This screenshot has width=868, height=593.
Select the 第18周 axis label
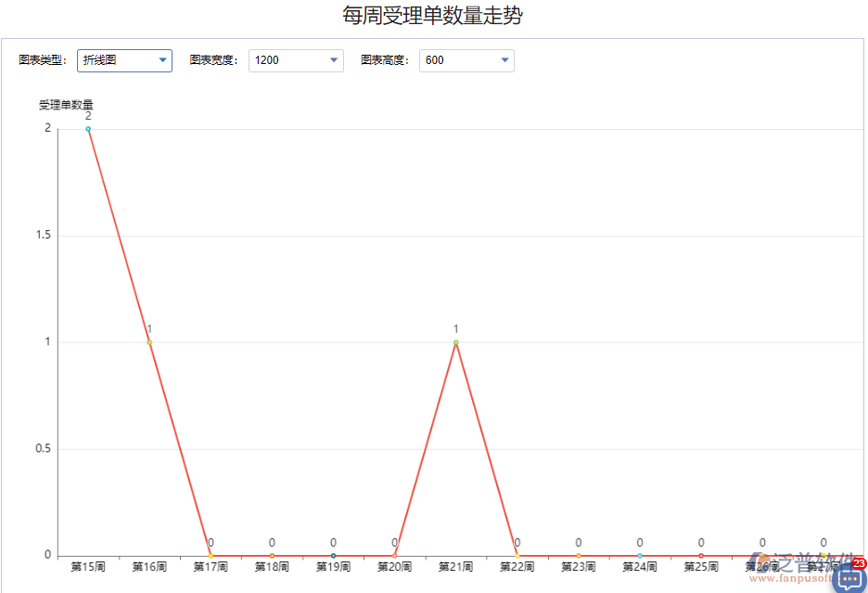point(272,566)
